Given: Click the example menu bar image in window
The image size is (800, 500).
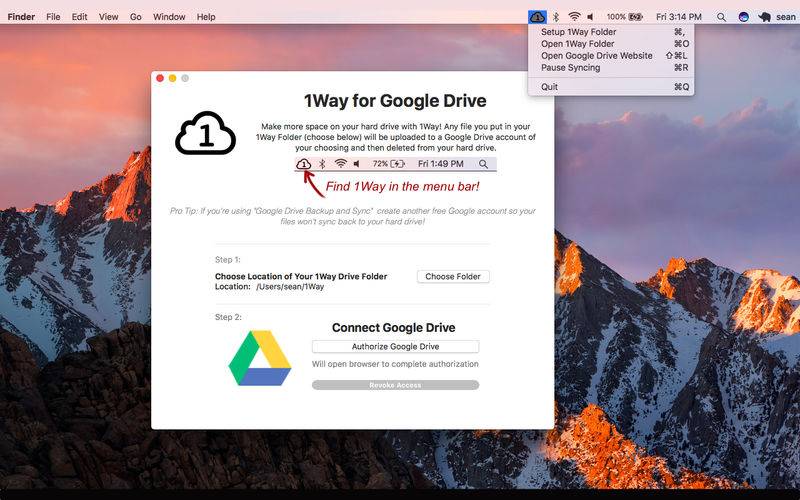Looking at the screenshot, I should click(x=395, y=164).
